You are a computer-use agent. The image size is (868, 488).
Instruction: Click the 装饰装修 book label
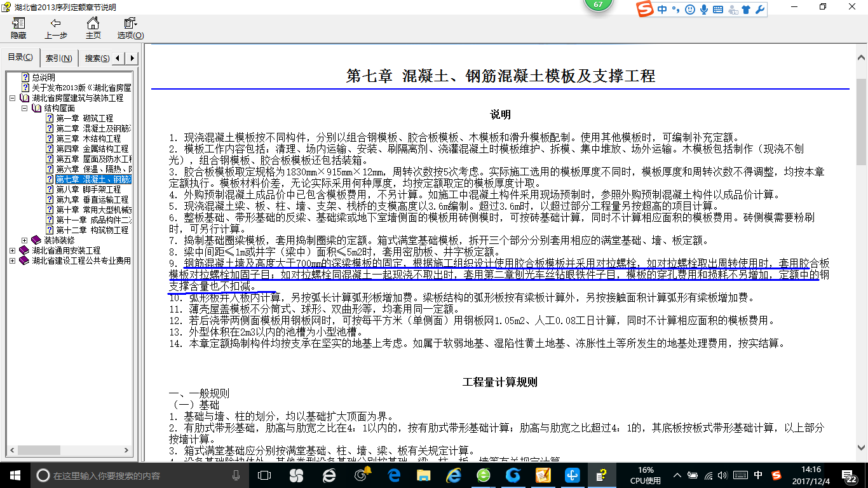59,240
